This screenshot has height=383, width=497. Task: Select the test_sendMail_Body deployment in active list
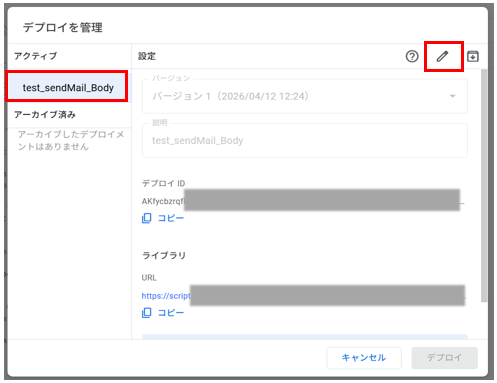coord(68,88)
